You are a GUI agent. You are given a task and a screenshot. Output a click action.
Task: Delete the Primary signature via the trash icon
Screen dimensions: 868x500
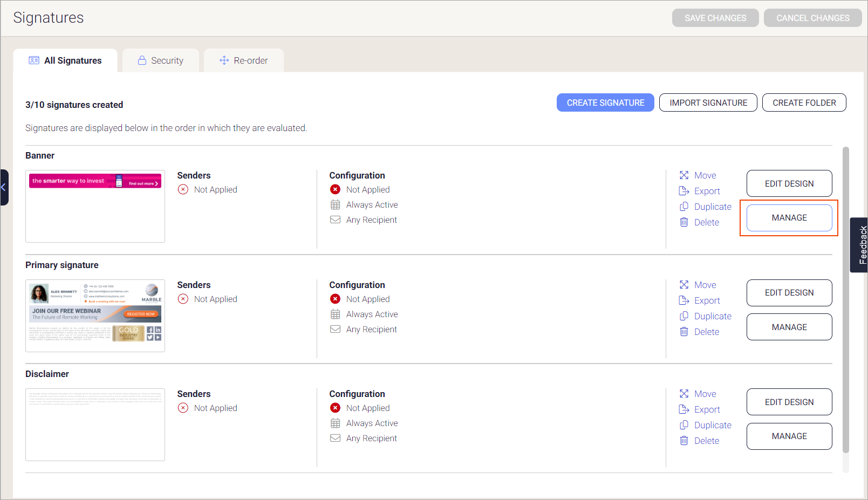point(684,331)
